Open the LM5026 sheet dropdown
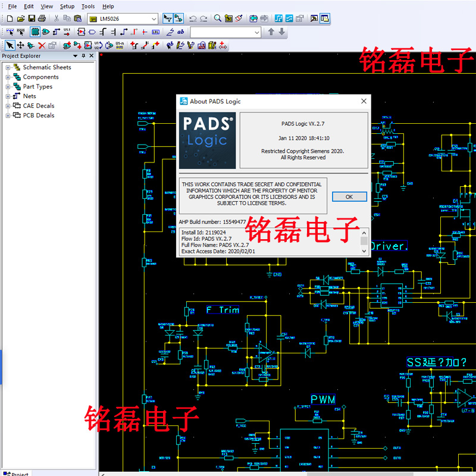The width and height of the screenshot is (476, 476). point(154,19)
